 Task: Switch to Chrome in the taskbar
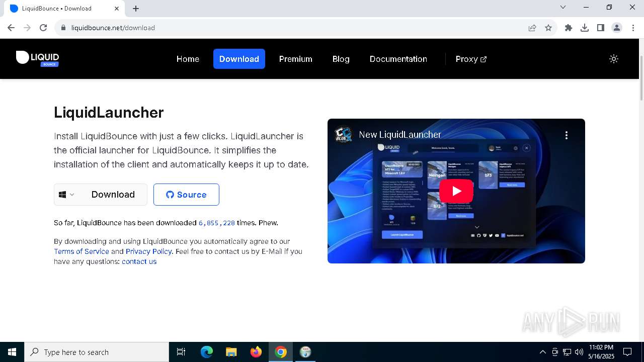tap(281, 352)
